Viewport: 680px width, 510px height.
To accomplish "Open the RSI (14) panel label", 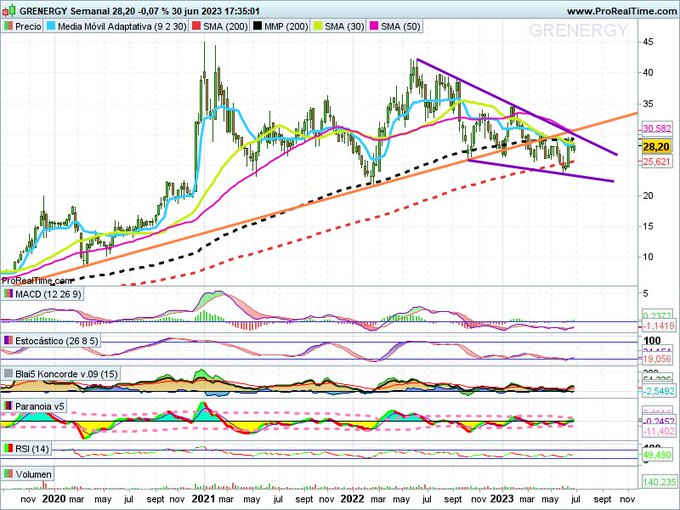I will (32, 448).
